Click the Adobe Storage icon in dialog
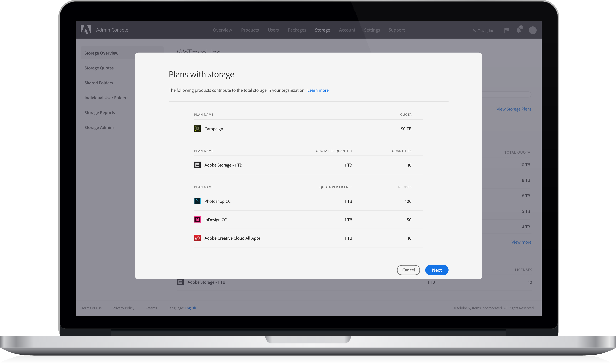 (197, 165)
